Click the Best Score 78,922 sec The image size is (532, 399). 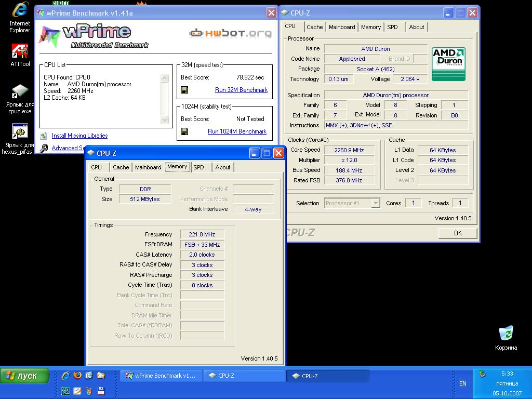pos(250,77)
